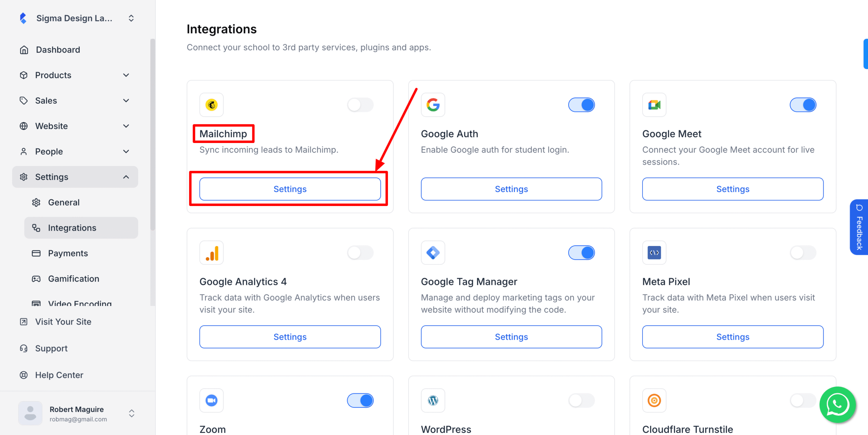Open the Sigma Design Lab school switcher
This screenshot has width=868, height=435.
click(x=131, y=18)
